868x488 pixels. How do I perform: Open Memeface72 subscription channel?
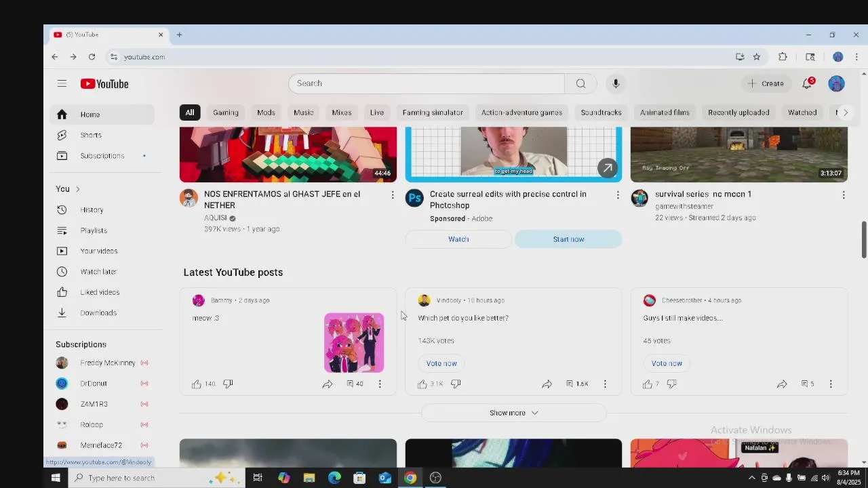(102, 445)
